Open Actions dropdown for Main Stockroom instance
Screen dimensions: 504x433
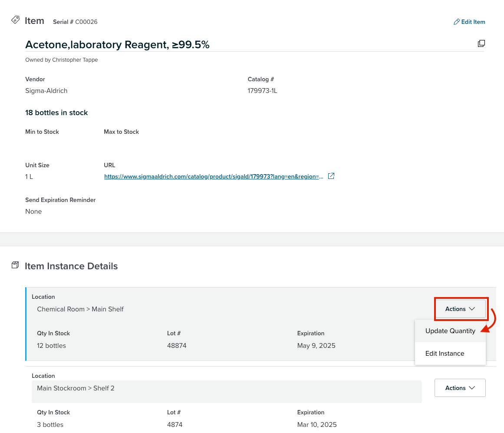click(460, 388)
